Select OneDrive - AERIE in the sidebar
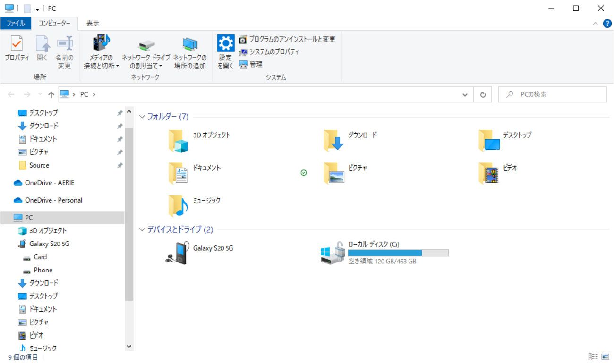This screenshot has width=614, height=364. pos(50,183)
